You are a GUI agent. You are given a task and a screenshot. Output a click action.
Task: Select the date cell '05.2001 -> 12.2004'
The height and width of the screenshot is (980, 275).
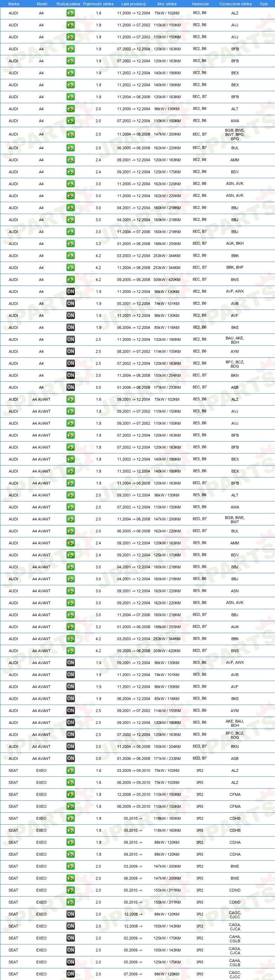[134, 304]
